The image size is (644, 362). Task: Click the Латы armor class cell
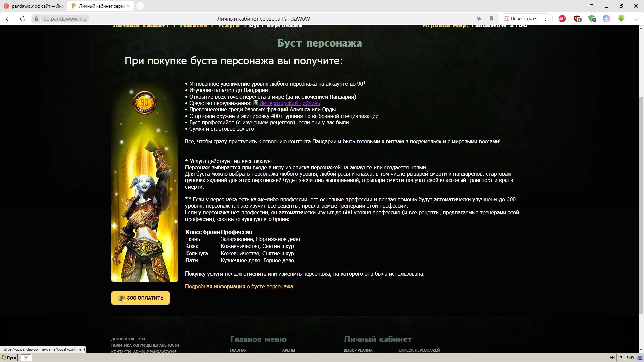coord(192,260)
